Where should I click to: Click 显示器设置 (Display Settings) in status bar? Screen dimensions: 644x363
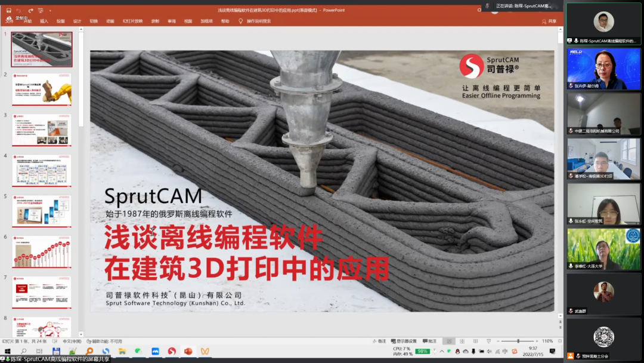404,342
